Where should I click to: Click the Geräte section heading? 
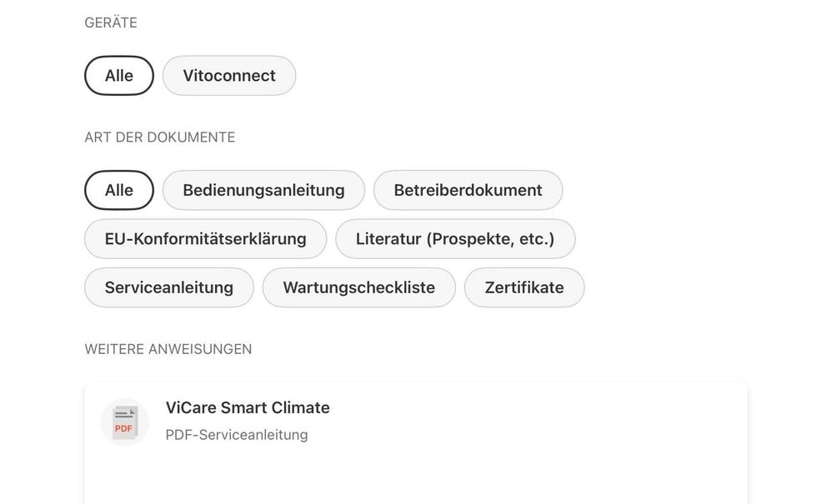(111, 22)
